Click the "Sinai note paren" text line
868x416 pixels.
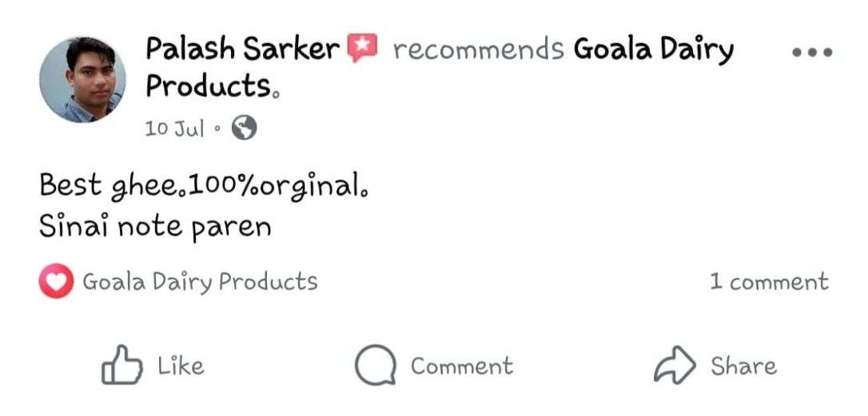(155, 227)
